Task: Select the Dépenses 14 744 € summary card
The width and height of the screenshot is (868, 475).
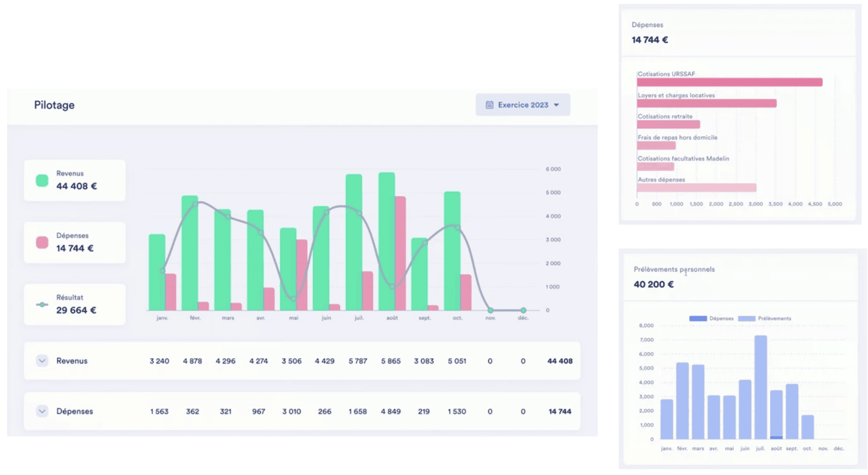Action: [x=75, y=242]
